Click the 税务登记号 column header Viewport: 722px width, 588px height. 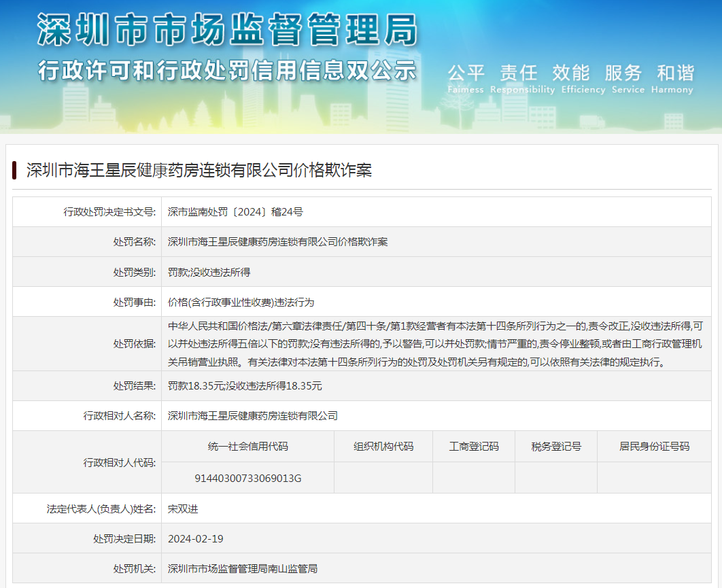click(x=556, y=446)
